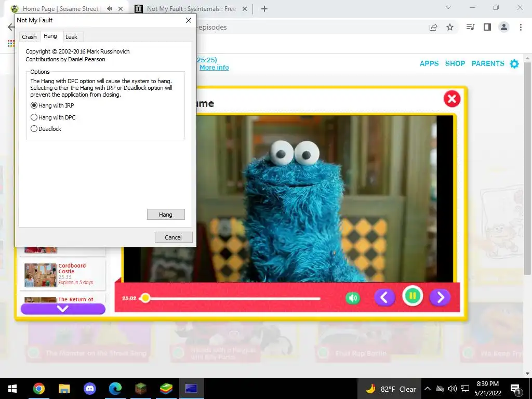532x399 pixels.
Task: Open Discord from the taskbar
Action: [89, 389]
